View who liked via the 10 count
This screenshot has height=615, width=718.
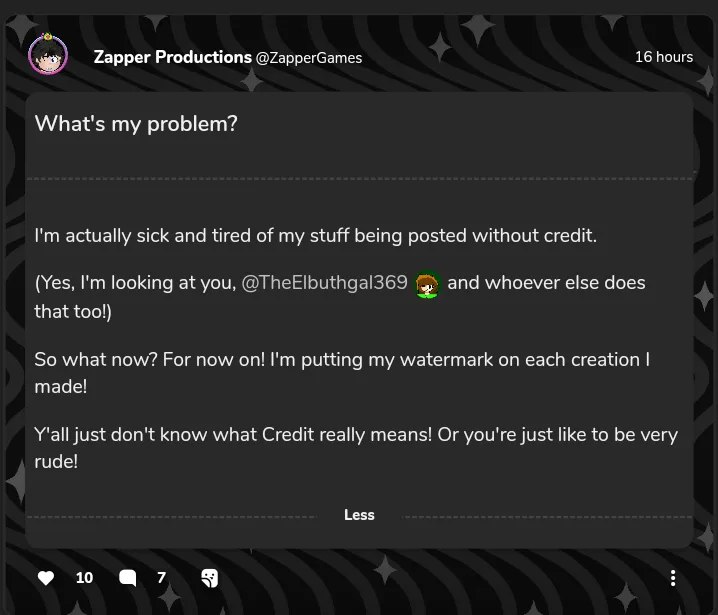click(84, 578)
